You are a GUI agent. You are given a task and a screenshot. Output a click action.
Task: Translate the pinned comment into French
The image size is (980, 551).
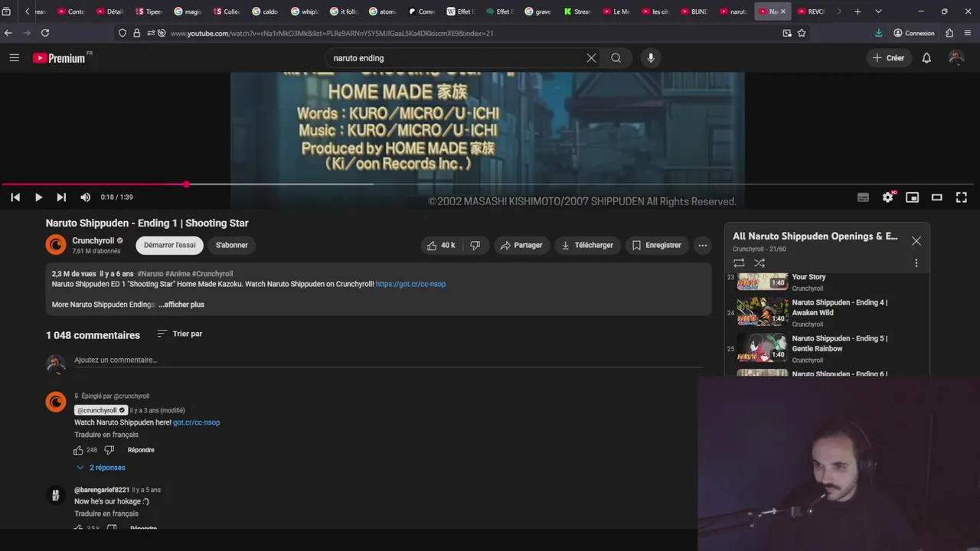coord(106,435)
